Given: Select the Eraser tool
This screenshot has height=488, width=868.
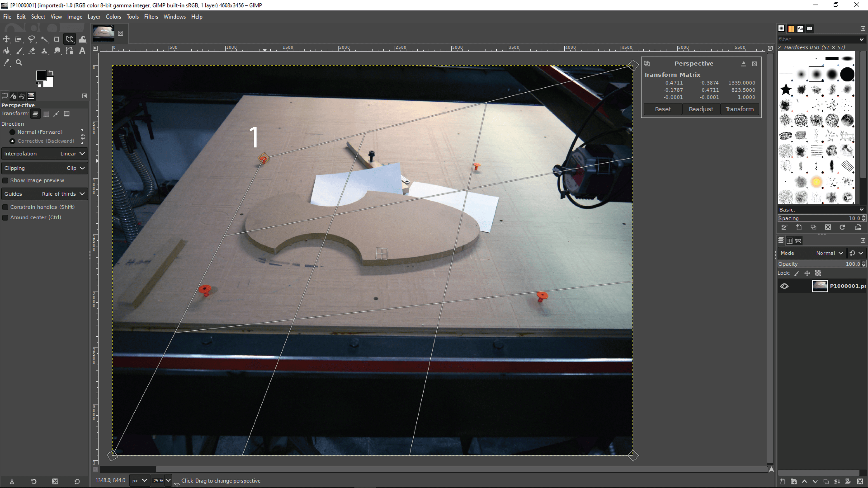Looking at the screenshot, I should coord(32,51).
